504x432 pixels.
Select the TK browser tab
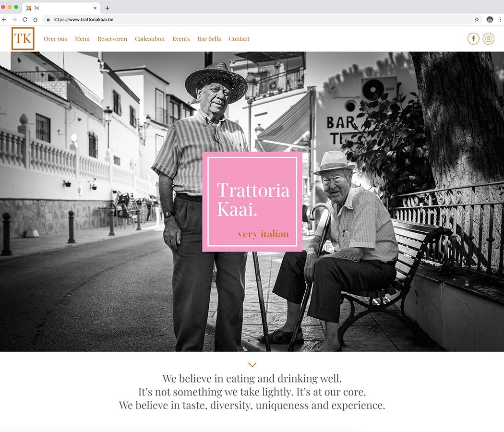61,8
